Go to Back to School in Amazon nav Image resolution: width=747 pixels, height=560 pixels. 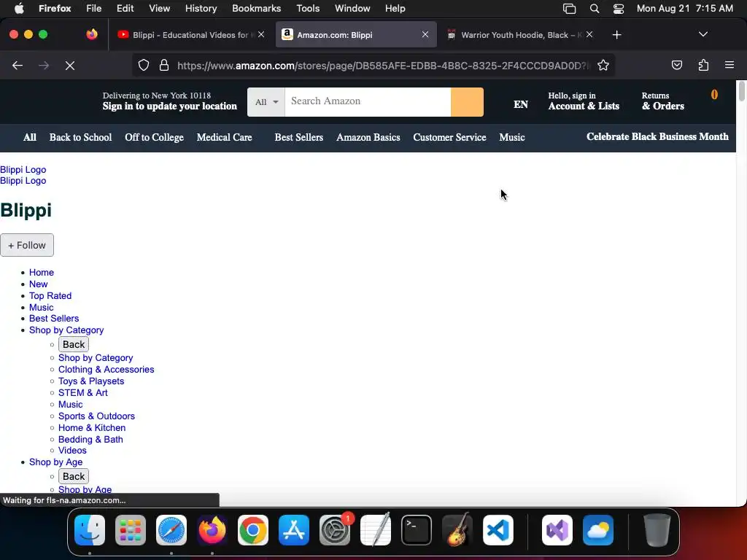coord(80,137)
